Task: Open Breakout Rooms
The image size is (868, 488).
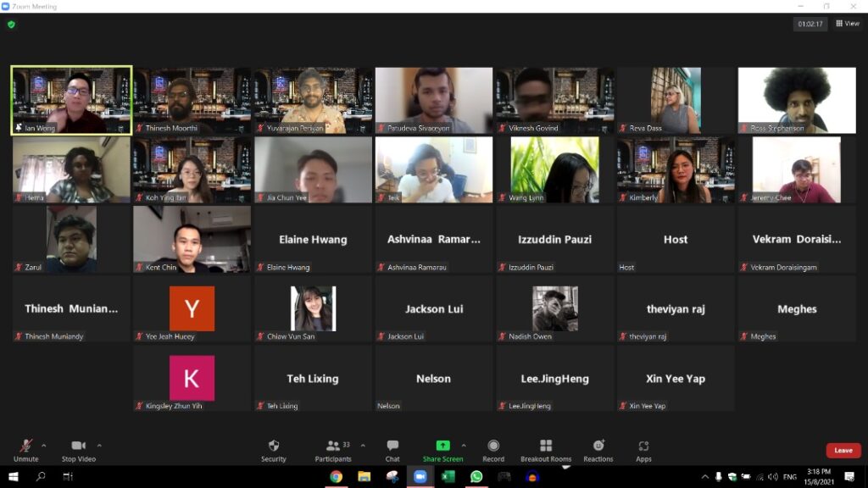Action: tap(546, 446)
